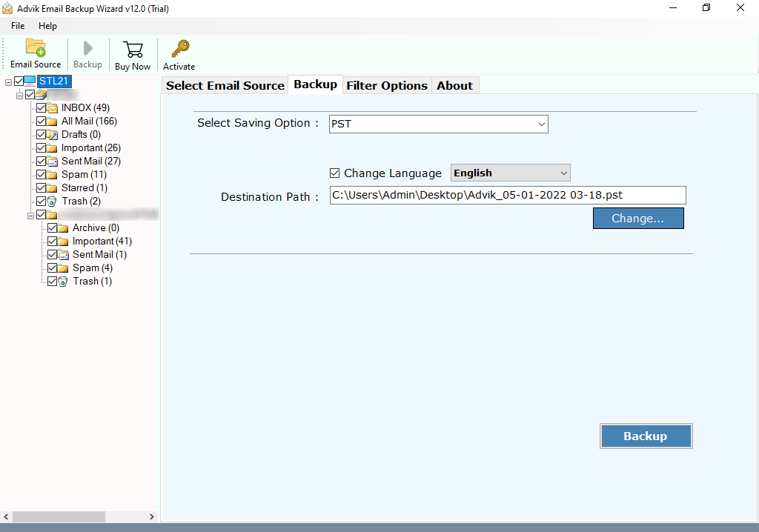Switch to Filter Options tab
The width and height of the screenshot is (759, 532).
387,86
